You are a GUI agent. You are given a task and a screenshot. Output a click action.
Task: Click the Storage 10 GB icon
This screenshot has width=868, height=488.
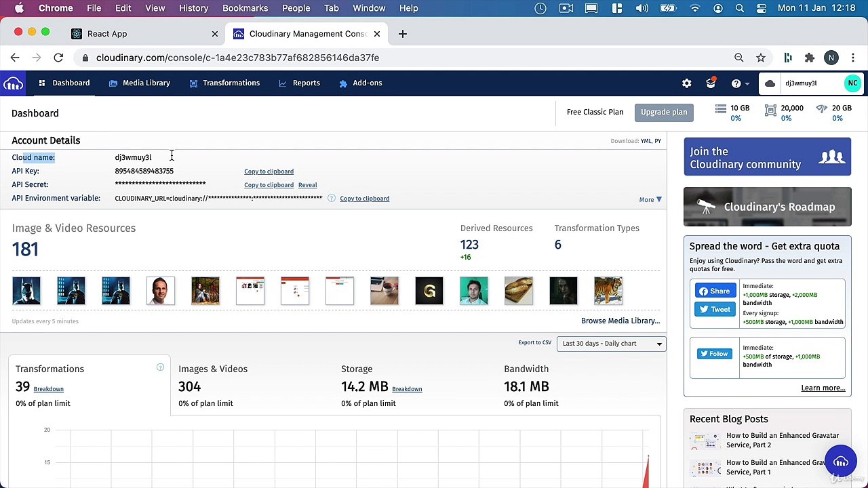(x=722, y=108)
